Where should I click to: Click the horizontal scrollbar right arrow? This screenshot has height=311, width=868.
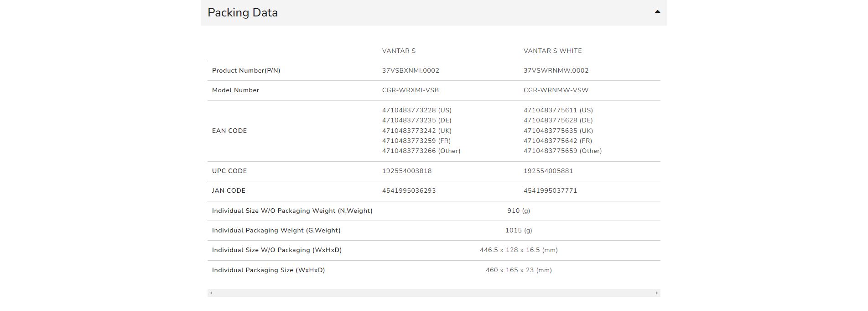point(657,293)
